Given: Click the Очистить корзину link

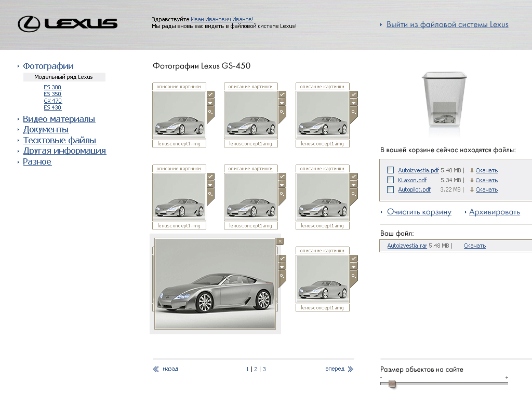Looking at the screenshot, I should pyautogui.click(x=419, y=211).
